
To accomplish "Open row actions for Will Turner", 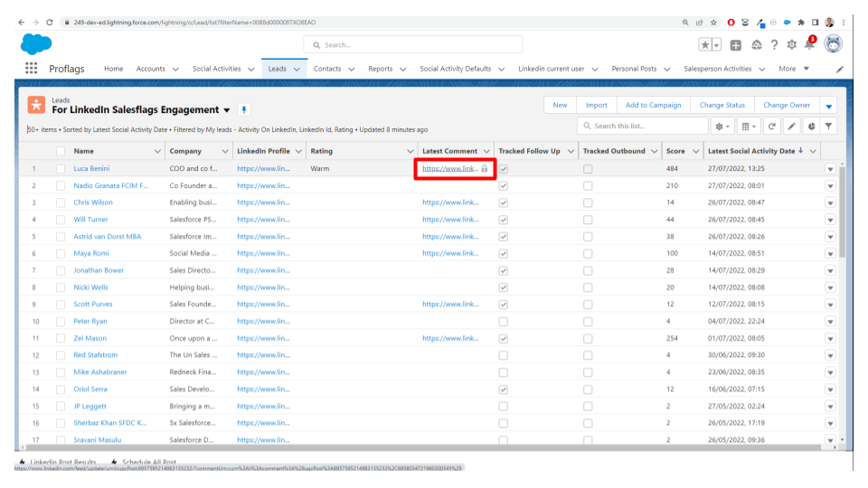I will [830, 220].
